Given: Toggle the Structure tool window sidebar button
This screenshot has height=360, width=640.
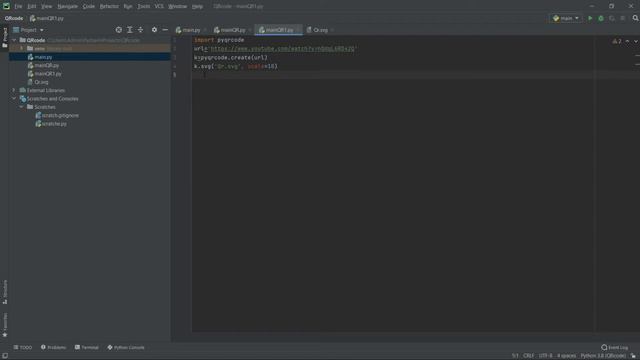Looking at the screenshot, I should point(5,292).
